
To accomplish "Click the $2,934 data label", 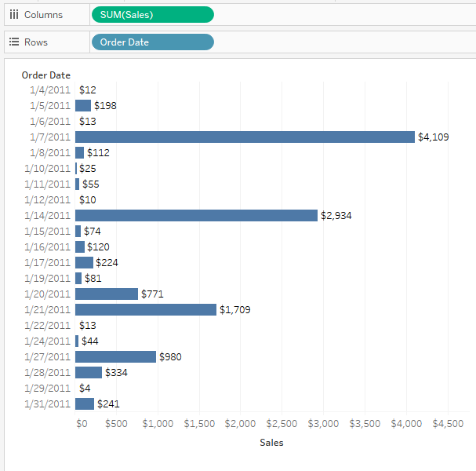I will [x=336, y=216].
